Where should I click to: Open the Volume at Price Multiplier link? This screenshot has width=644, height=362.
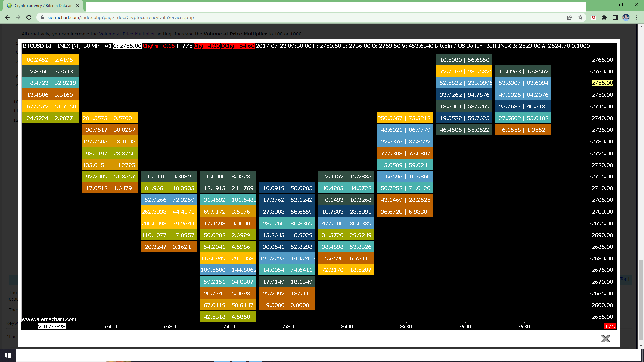(127, 34)
